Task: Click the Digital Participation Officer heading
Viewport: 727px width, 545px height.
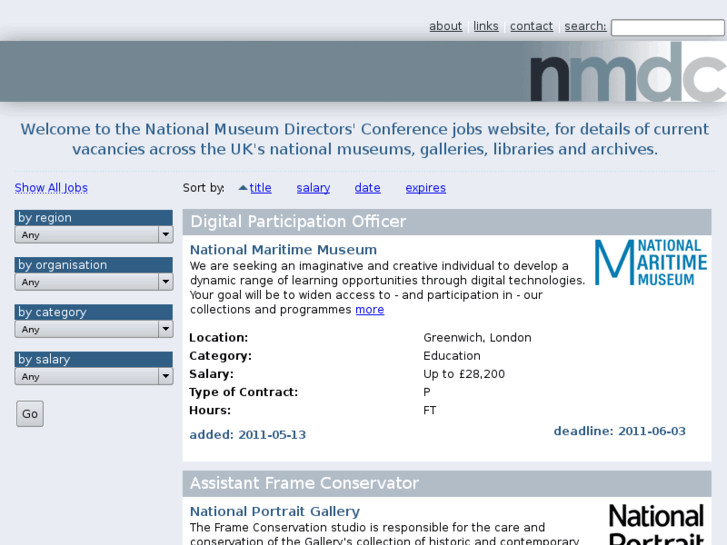Action: coord(298,222)
